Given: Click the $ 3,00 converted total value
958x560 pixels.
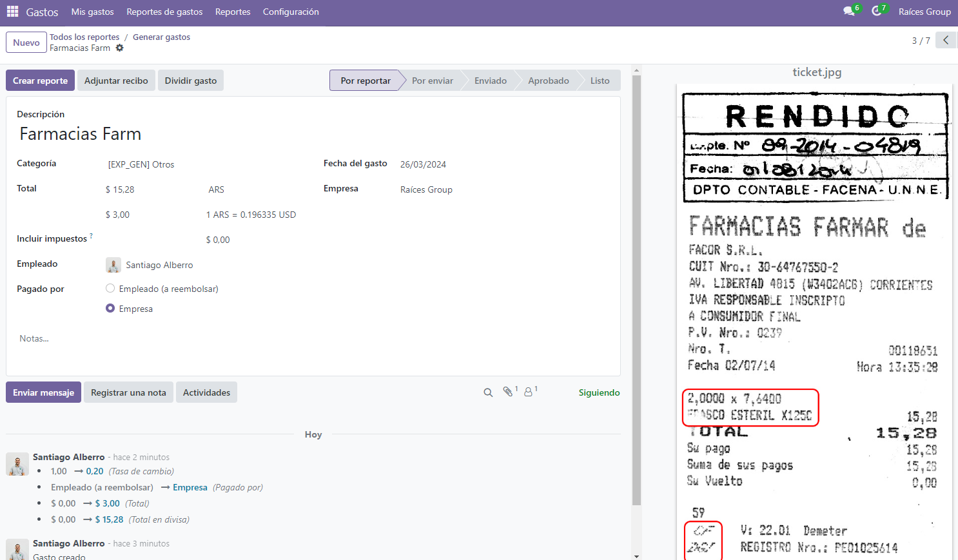Looking at the screenshot, I should click(117, 215).
